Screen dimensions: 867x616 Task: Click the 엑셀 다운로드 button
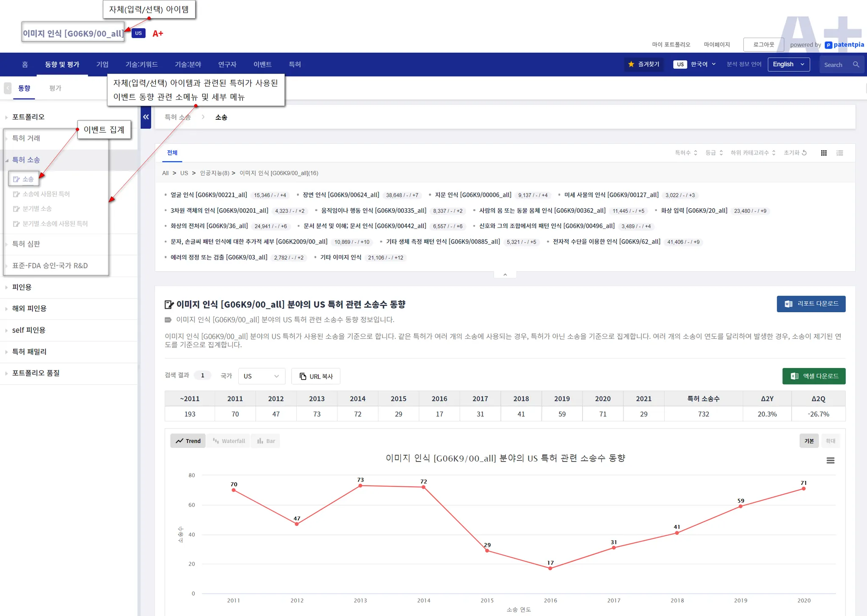coord(813,376)
